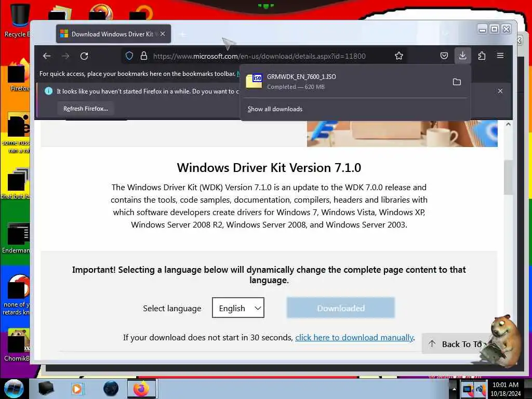Click the page scrollbar up arrow

click(508, 125)
